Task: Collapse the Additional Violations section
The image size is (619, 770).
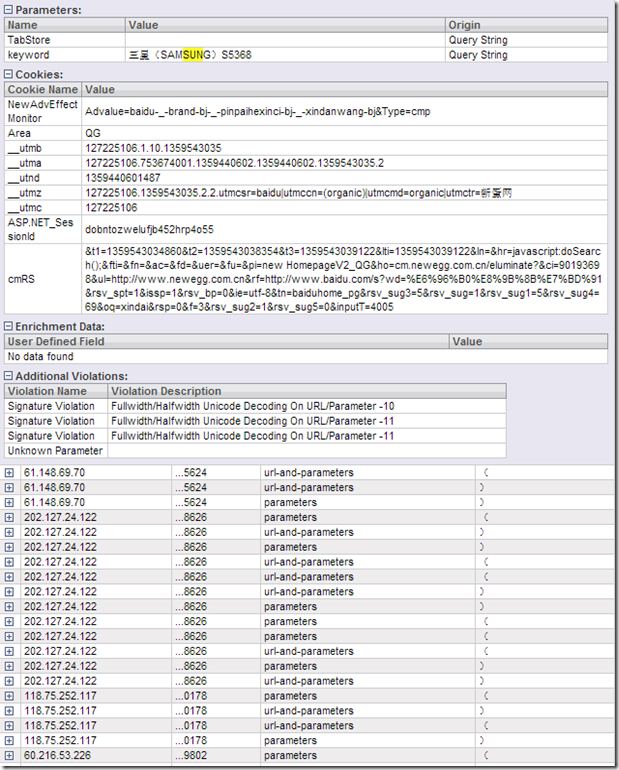Action: [9, 375]
